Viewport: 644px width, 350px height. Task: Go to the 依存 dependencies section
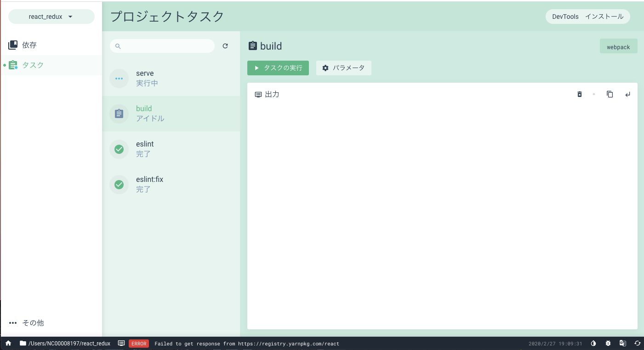coord(51,45)
